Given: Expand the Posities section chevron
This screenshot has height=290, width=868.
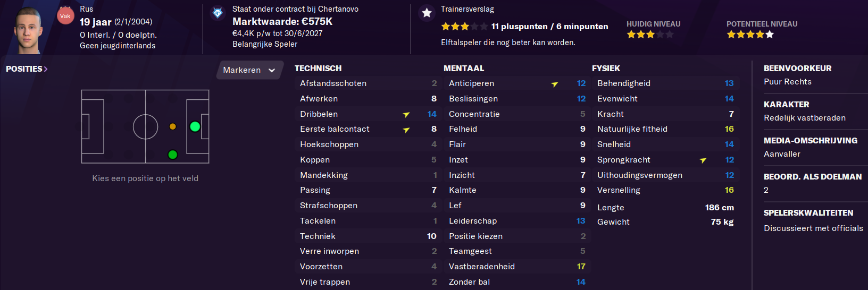Looking at the screenshot, I should click(46, 69).
